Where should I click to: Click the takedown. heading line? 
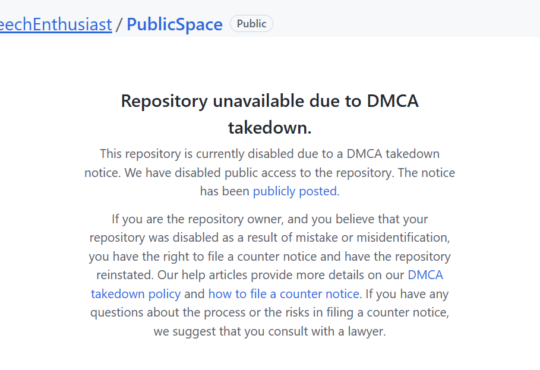270,128
